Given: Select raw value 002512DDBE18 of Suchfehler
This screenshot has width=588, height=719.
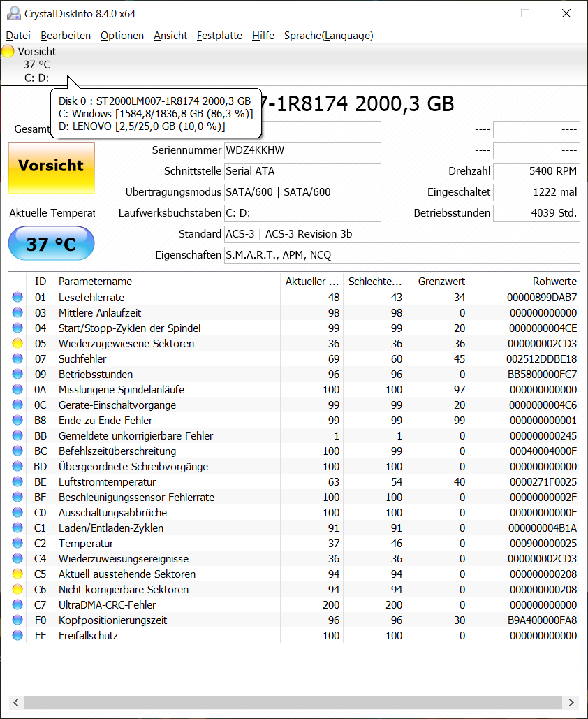Looking at the screenshot, I should click(x=542, y=359).
